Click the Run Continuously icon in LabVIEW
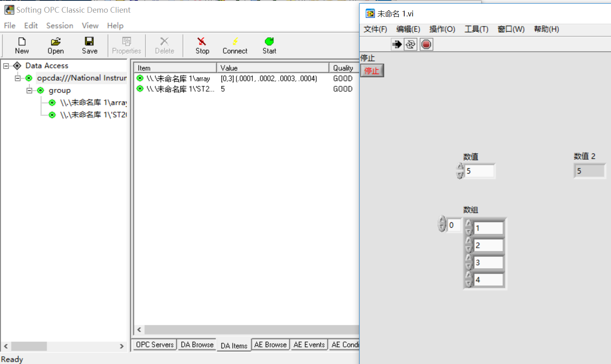Image resolution: width=611 pixels, height=364 pixels. pyautogui.click(x=410, y=44)
